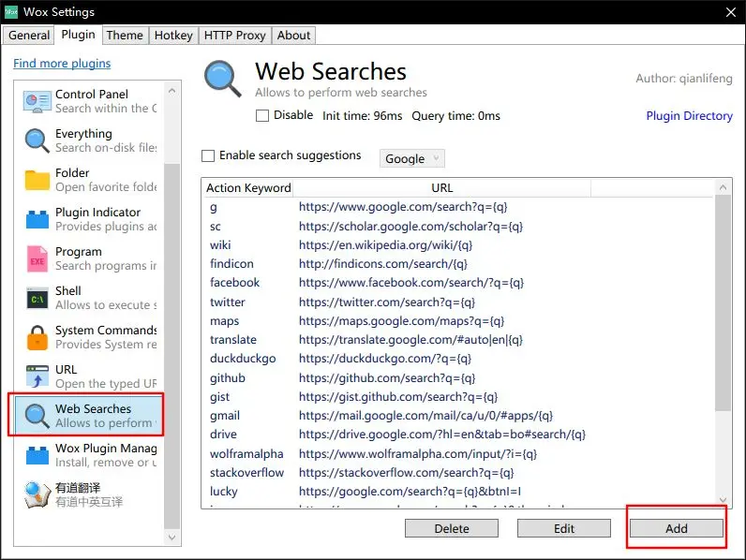Click the Wox Plugin Management brick icon
The height and width of the screenshot is (560, 746).
(x=37, y=455)
